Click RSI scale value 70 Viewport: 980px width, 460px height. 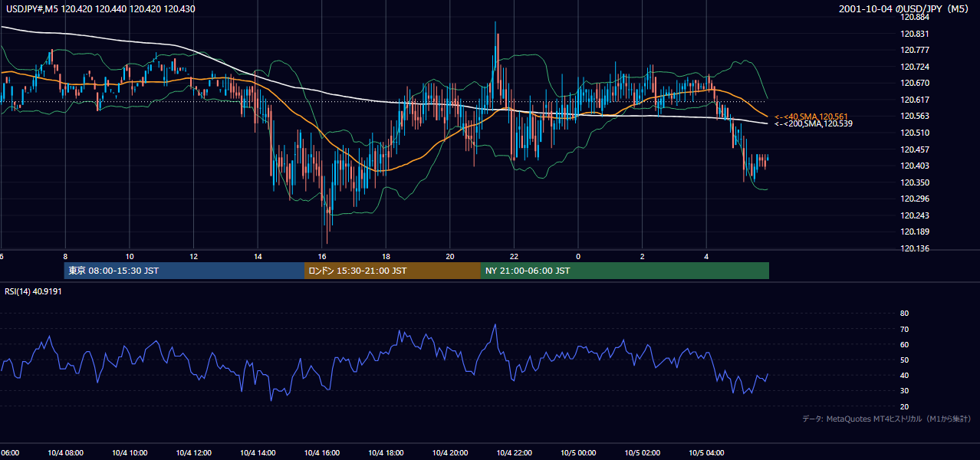(904, 329)
